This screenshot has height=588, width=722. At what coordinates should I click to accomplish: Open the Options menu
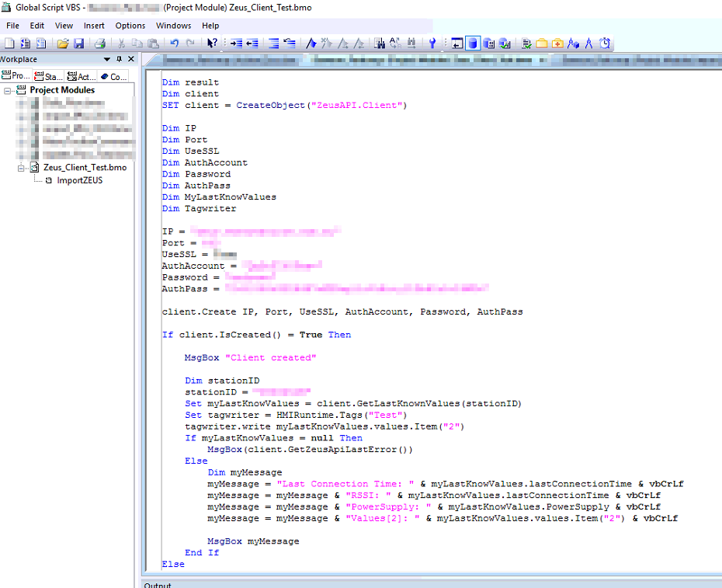tap(130, 25)
